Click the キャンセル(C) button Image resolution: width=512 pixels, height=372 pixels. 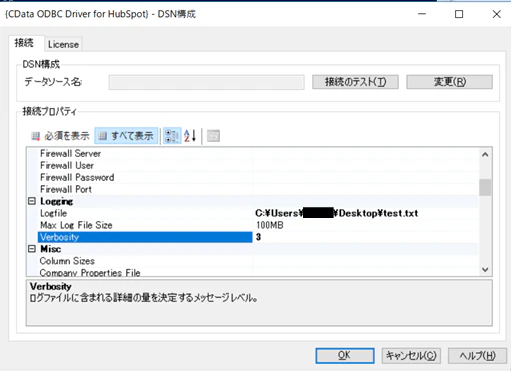pyautogui.click(x=411, y=356)
